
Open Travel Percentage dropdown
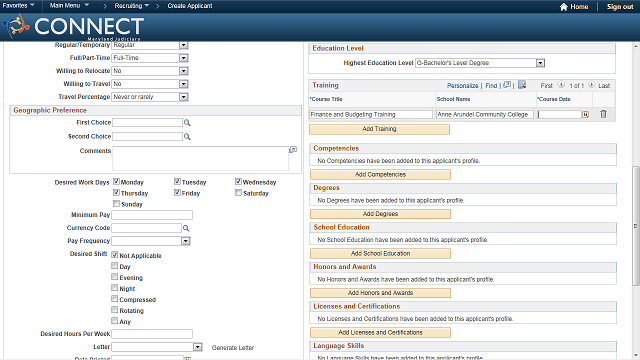pyautogui.click(x=184, y=97)
